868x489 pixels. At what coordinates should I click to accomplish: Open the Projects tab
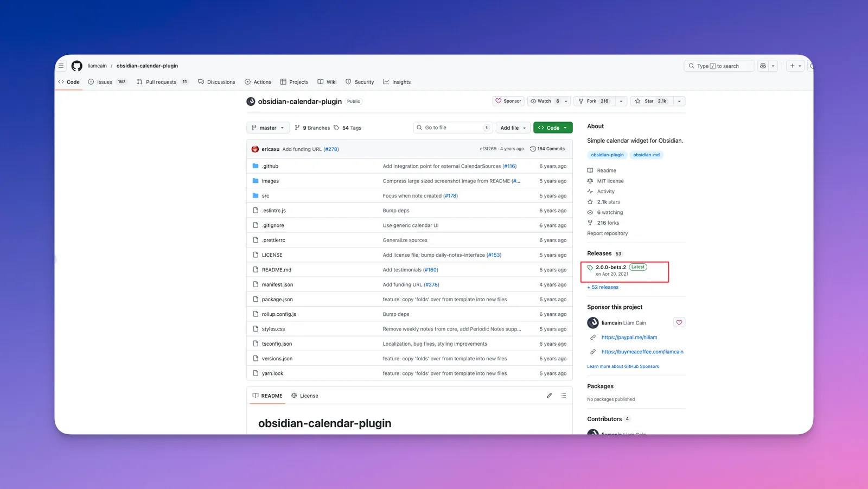pyautogui.click(x=295, y=82)
